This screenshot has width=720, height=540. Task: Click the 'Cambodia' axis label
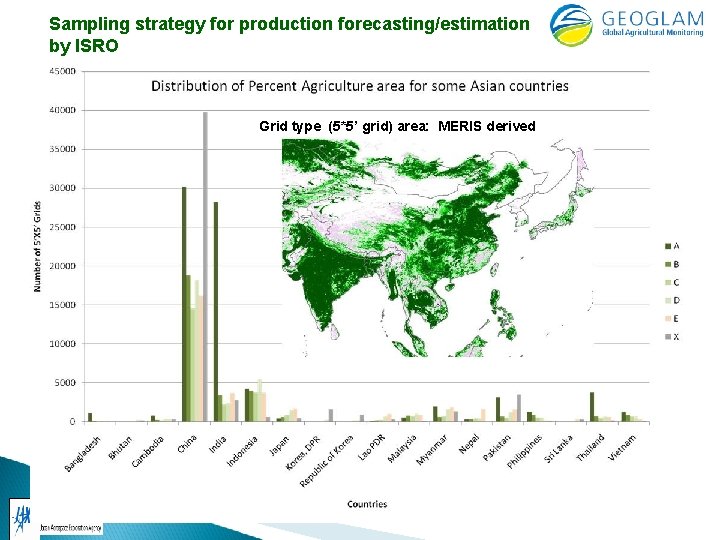(x=147, y=451)
